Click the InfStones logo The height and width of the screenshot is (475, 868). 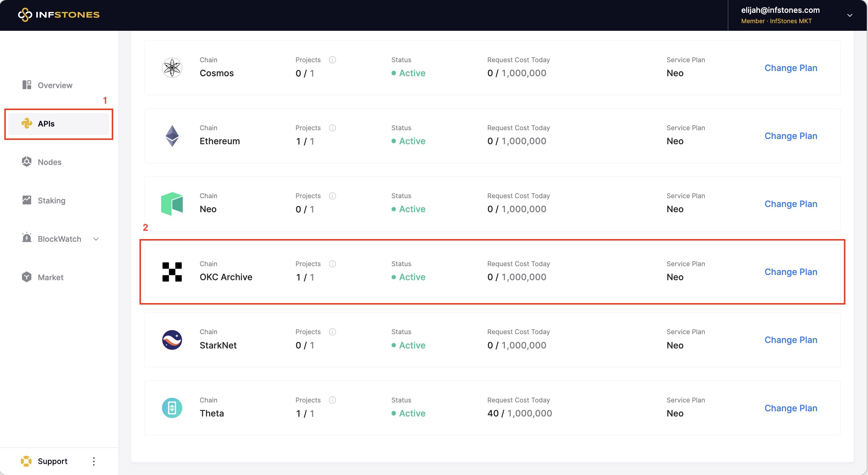click(59, 14)
